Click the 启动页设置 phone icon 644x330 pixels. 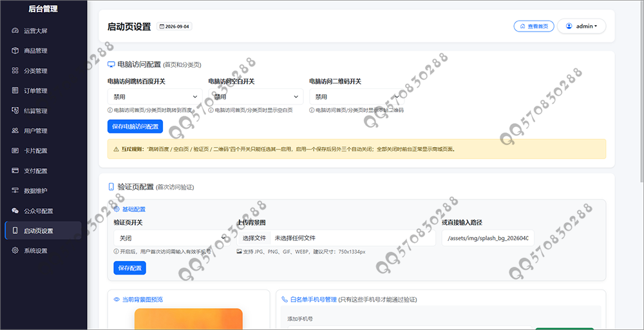coord(15,231)
